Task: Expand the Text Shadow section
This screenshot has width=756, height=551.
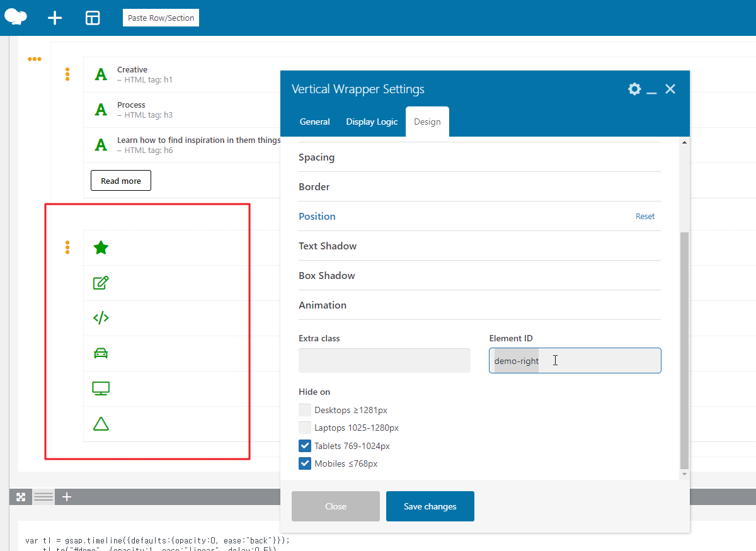Action: pyautogui.click(x=479, y=246)
